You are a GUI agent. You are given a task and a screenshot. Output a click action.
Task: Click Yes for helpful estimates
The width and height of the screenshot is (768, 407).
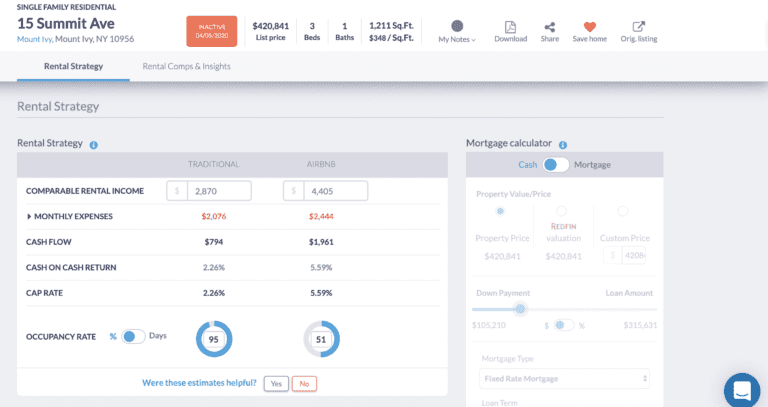coord(276,383)
